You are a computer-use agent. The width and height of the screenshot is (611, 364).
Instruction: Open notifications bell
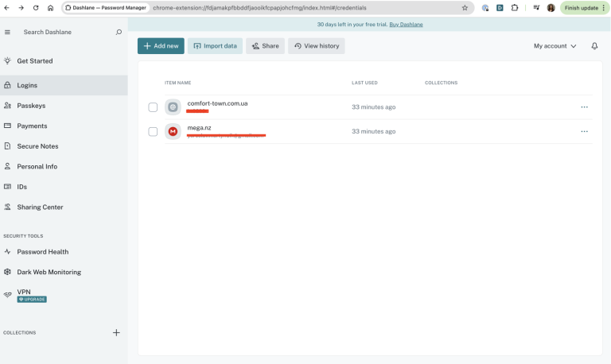point(594,46)
